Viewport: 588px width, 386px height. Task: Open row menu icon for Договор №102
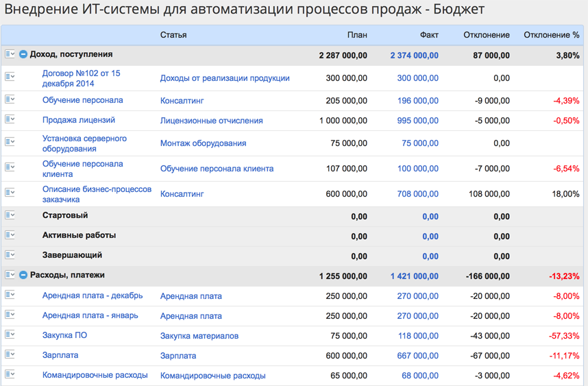[10, 77]
